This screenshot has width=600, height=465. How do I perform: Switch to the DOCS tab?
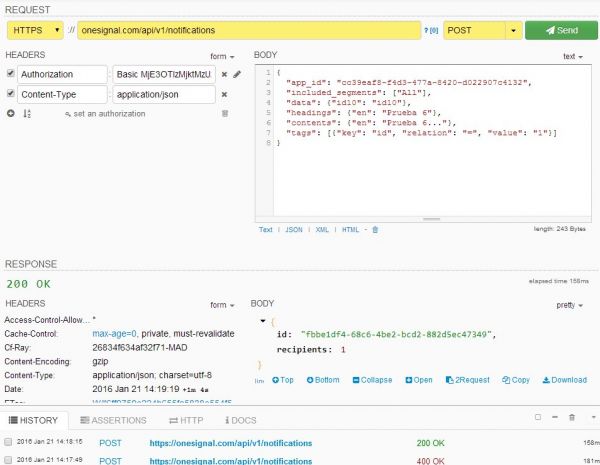(x=241, y=420)
